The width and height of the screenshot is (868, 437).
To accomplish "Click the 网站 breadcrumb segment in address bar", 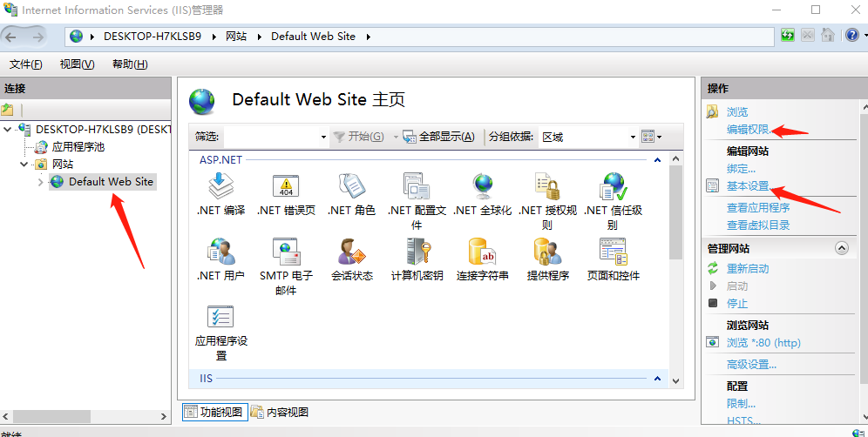I will tap(236, 37).
